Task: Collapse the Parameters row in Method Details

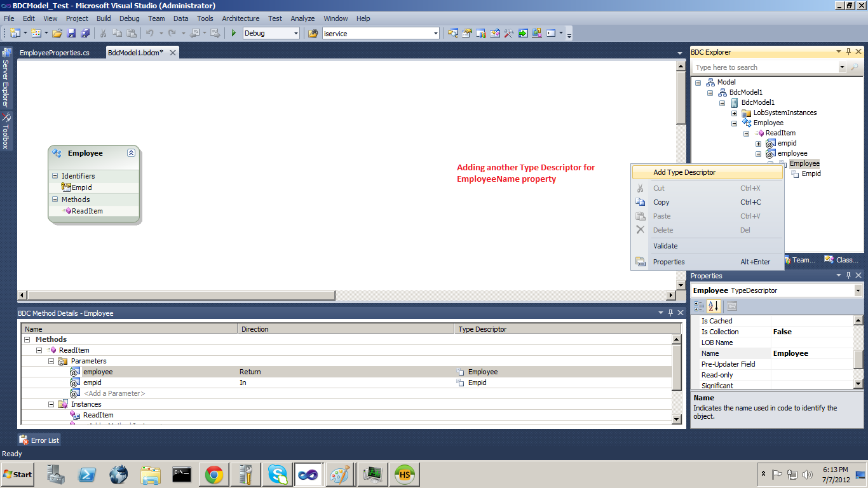Action: 51,361
